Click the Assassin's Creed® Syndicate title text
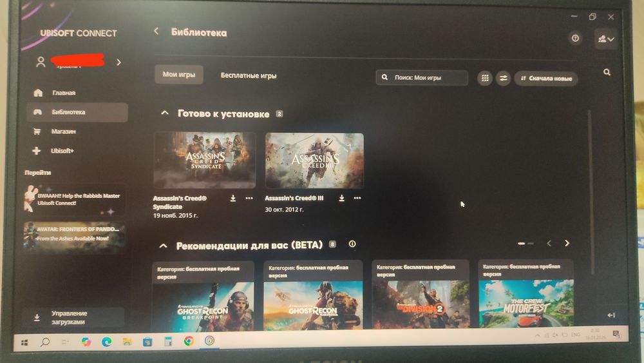The height and width of the screenshot is (363, 644). pos(180,202)
